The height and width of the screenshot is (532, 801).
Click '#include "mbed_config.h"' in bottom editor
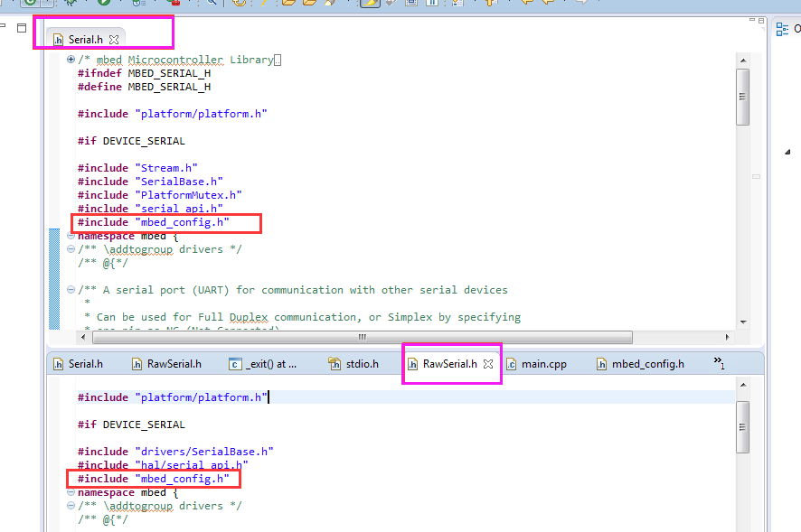154,479
